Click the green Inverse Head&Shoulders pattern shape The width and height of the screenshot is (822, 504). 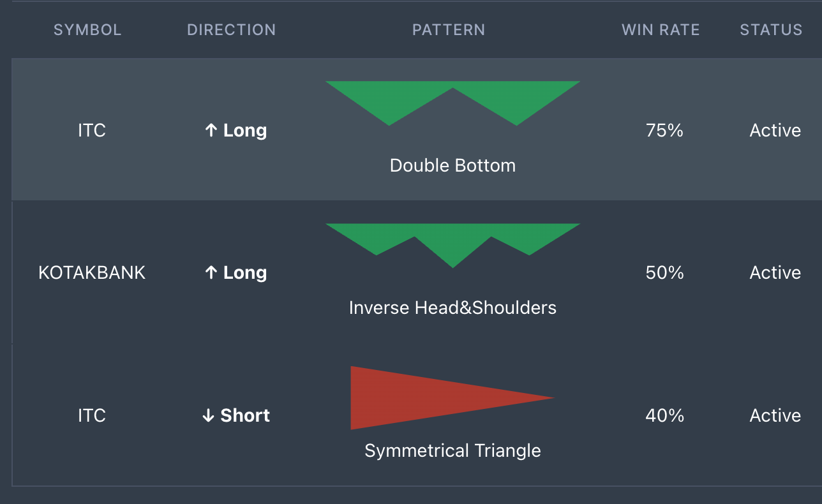coord(452,246)
